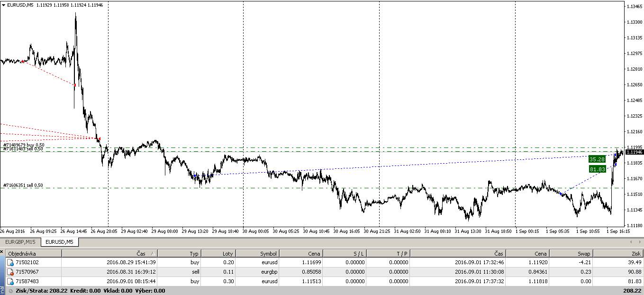Click the Čas header next to T / P
Image resolution: width=644 pixels, height=295 pixels.
(x=457, y=254)
